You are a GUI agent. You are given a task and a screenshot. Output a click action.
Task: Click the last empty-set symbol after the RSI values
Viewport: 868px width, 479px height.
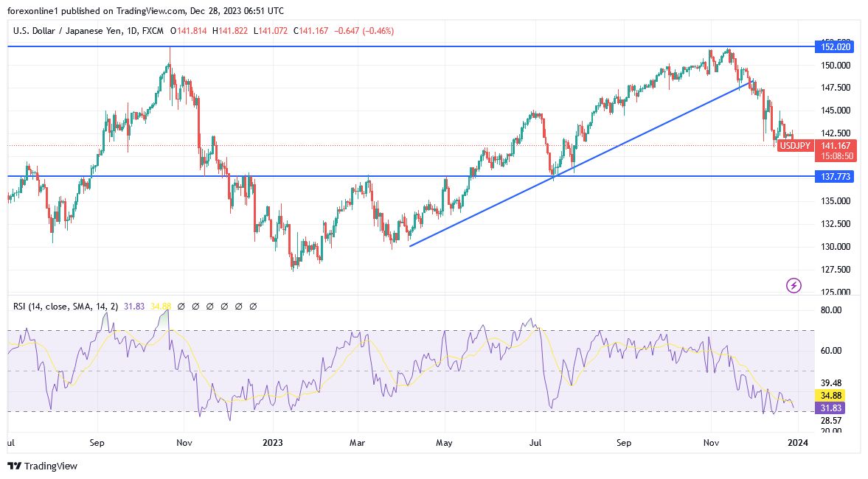coord(254,305)
